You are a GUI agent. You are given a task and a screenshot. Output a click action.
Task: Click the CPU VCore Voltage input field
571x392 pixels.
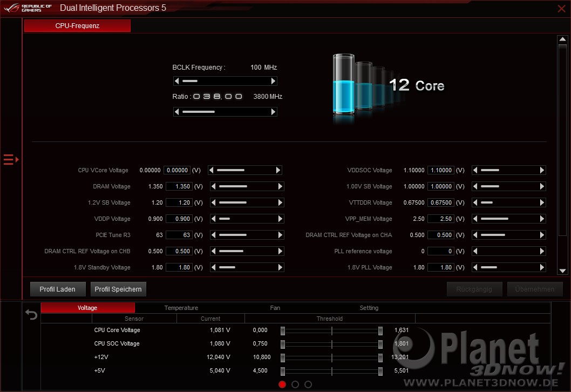(x=177, y=170)
